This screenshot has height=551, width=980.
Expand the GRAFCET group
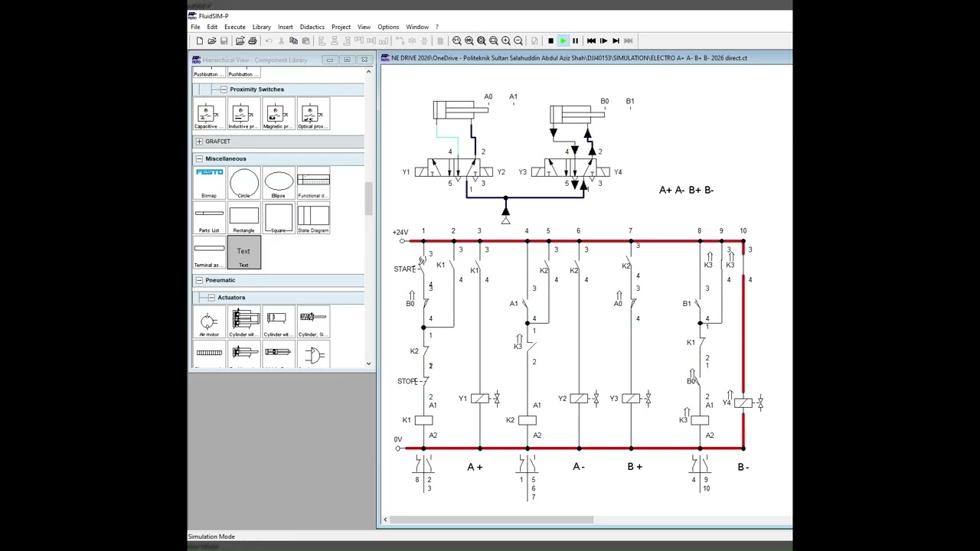[199, 142]
